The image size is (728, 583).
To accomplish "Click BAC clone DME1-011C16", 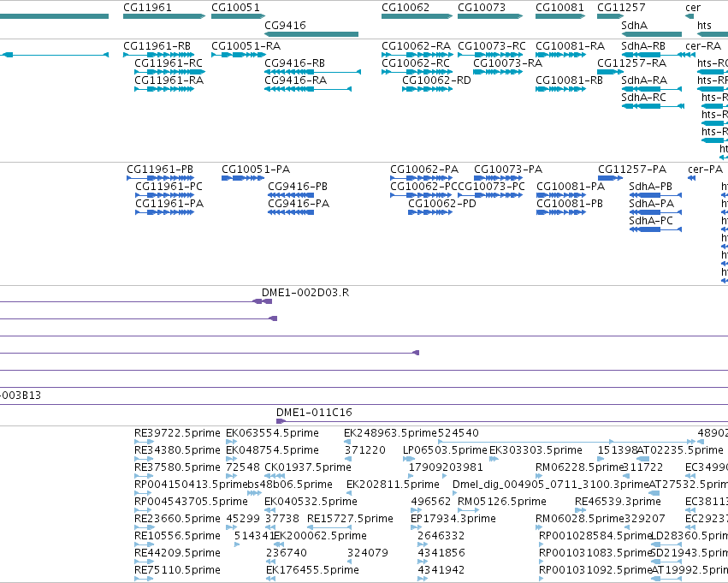I will (314, 413).
